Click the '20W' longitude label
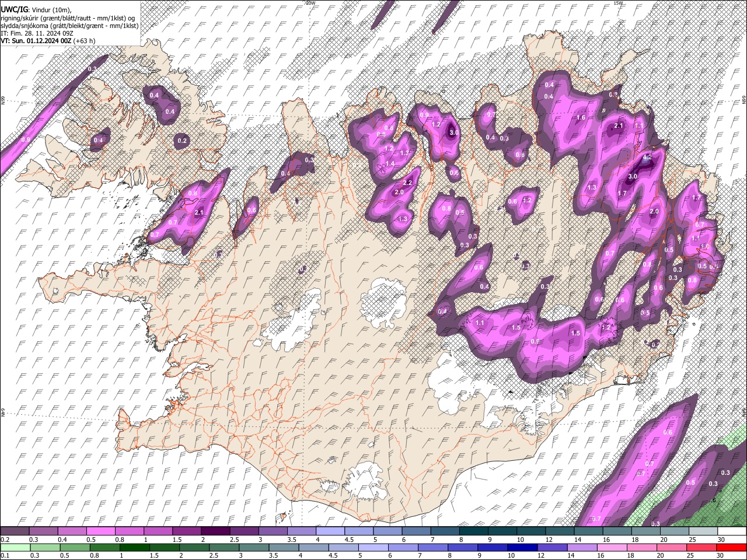The height and width of the screenshot is (560, 747). (310, 3)
